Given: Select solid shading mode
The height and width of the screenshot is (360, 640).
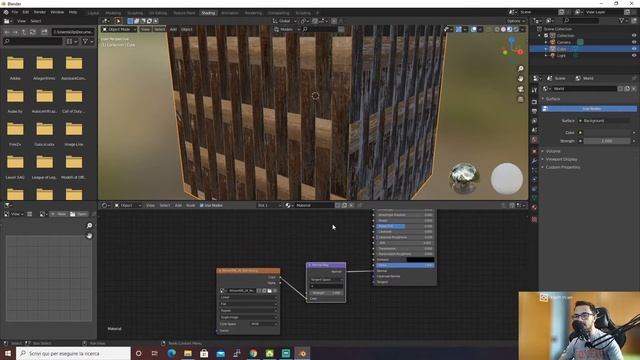Looking at the screenshot, I should (503, 29).
